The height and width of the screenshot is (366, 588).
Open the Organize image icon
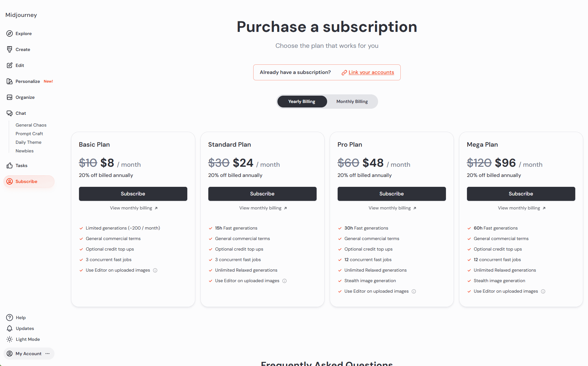click(10, 97)
